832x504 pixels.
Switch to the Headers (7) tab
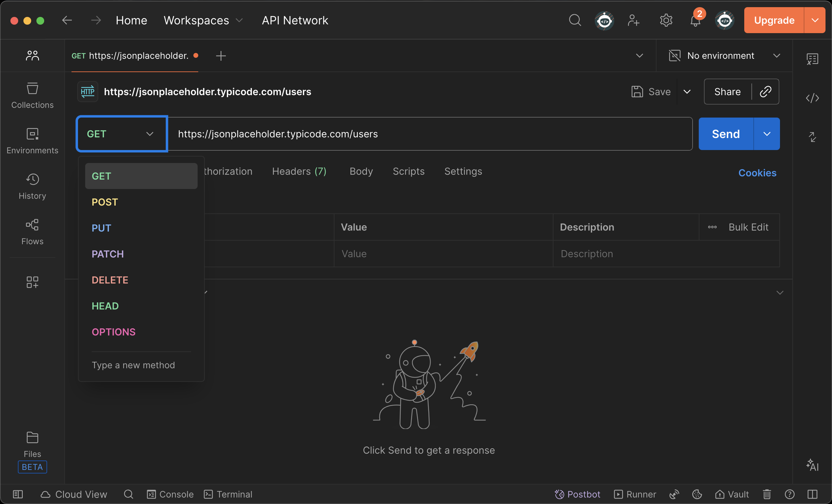point(299,171)
